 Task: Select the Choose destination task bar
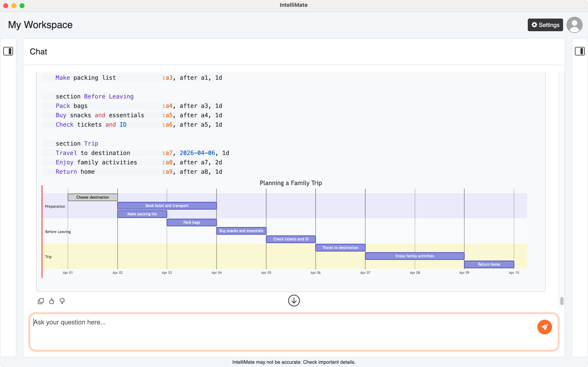click(92, 197)
